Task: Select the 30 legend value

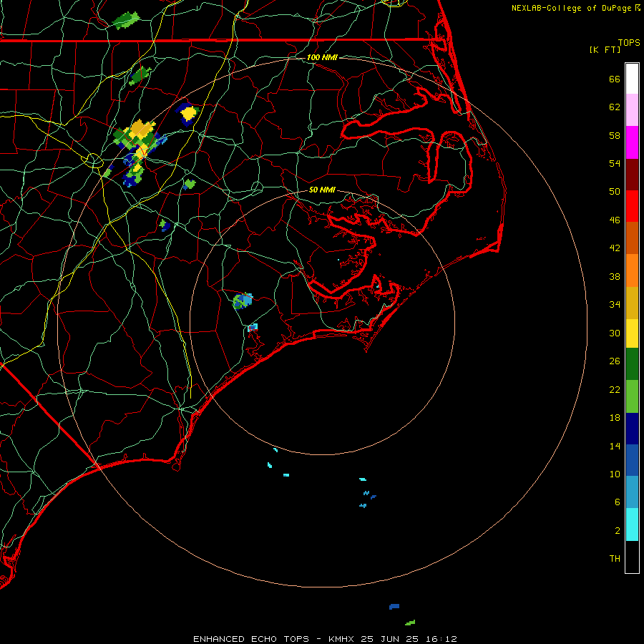Action: tap(615, 333)
